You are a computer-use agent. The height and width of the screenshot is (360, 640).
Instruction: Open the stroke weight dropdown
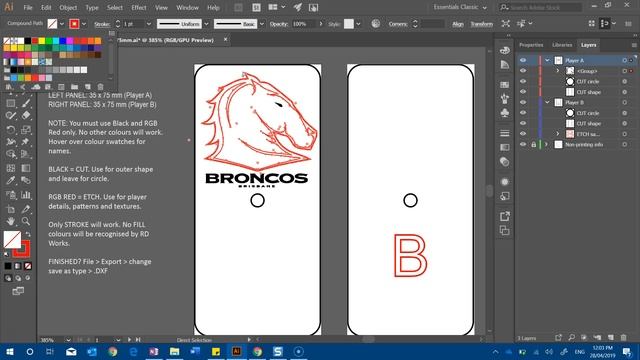tap(149, 24)
